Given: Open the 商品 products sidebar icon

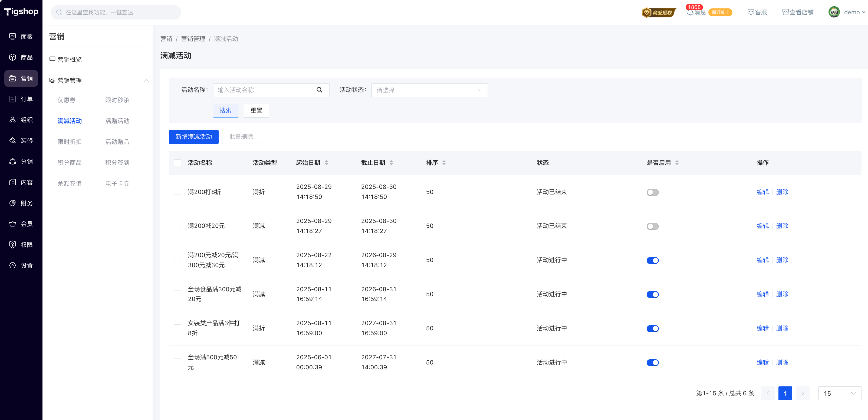Looking at the screenshot, I should tap(13, 57).
